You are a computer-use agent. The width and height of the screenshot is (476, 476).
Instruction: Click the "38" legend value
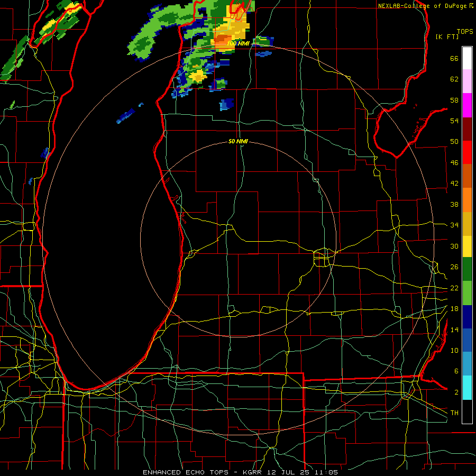click(x=454, y=204)
